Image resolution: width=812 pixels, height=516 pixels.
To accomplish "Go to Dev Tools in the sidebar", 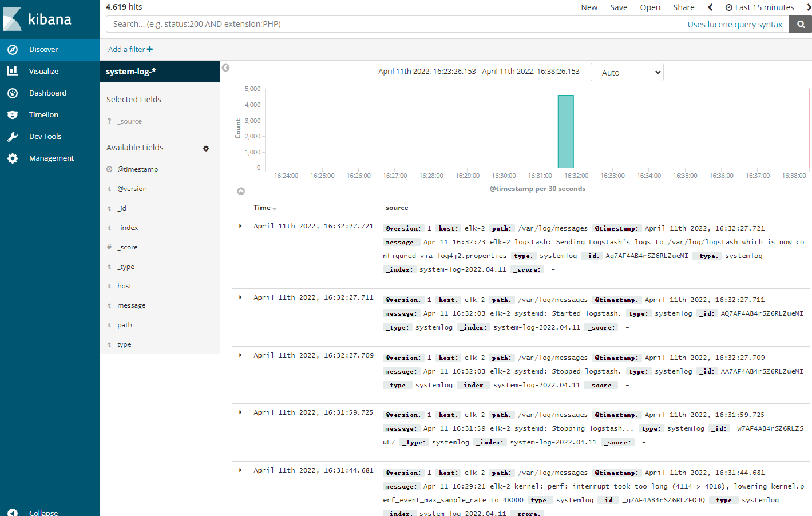I will pyautogui.click(x=45, y=137).
